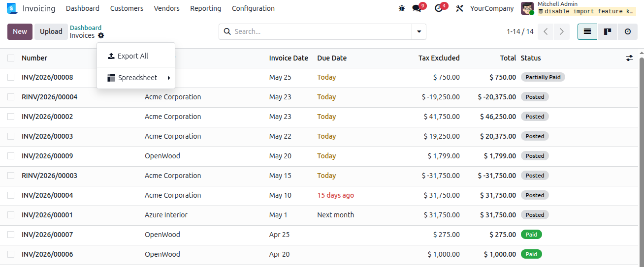Switch to activity clock view
This screenshot has width=644, height=267.
pyautogui.click(x=628, y=31)
